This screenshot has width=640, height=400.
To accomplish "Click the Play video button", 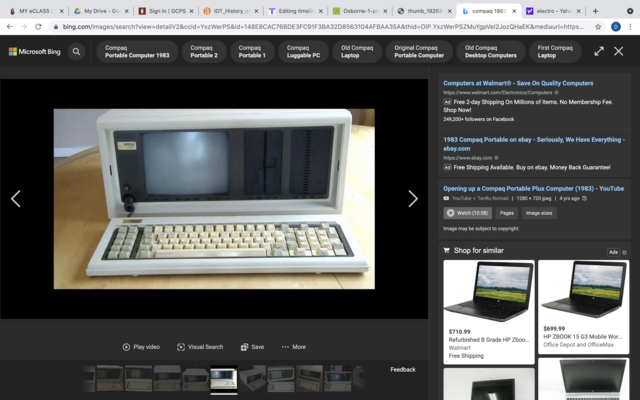I will [141, 347].
